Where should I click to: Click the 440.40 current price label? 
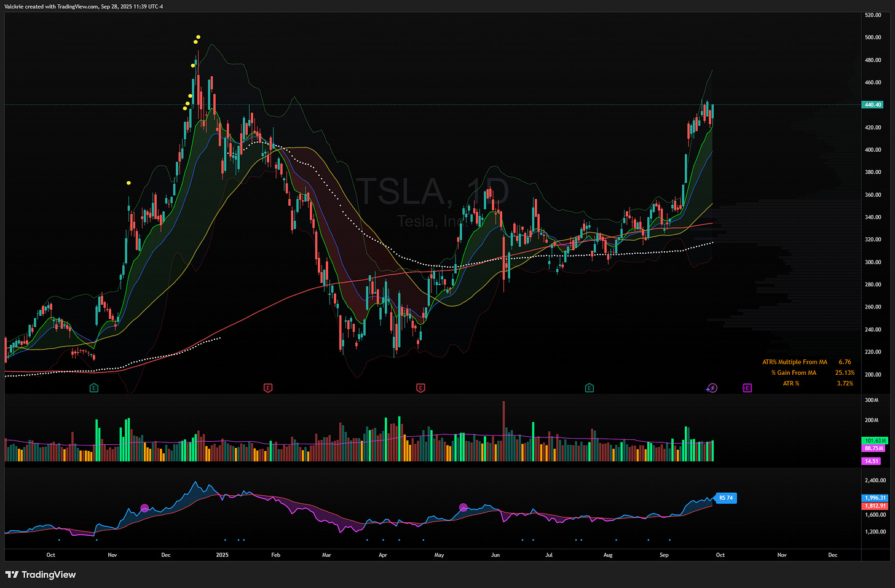coord(873,104)
